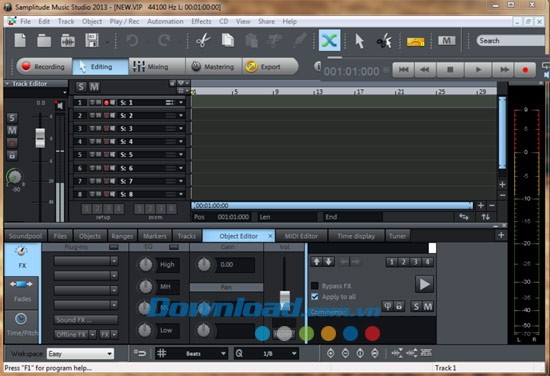Save project with the floppy disk icon
The image size is (550, 376).
click(92, 41)
